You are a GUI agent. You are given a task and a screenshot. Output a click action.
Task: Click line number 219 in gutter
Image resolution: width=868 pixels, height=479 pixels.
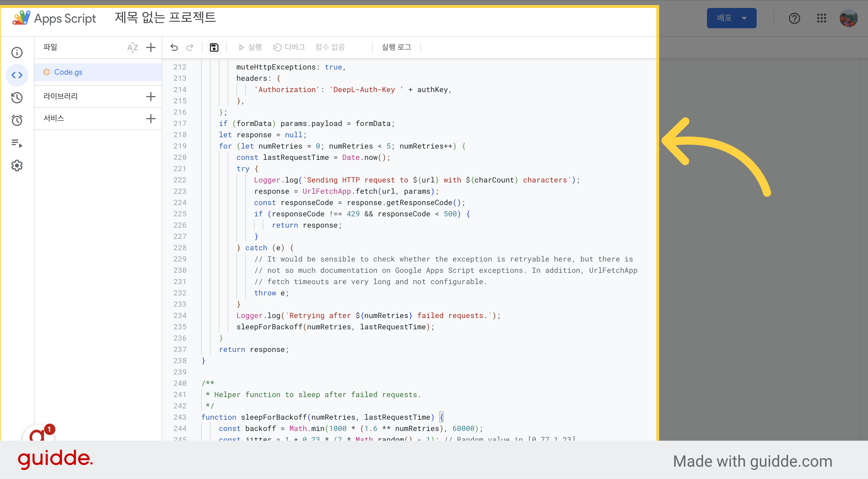(x=180, y=146)
